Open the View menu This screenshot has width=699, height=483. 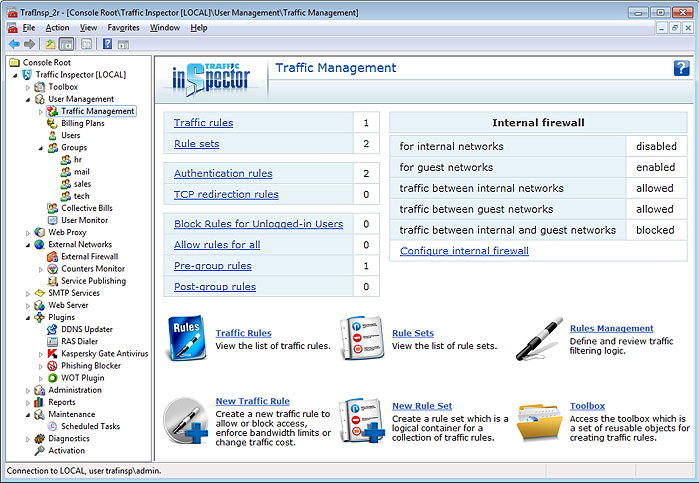point(88,28)
